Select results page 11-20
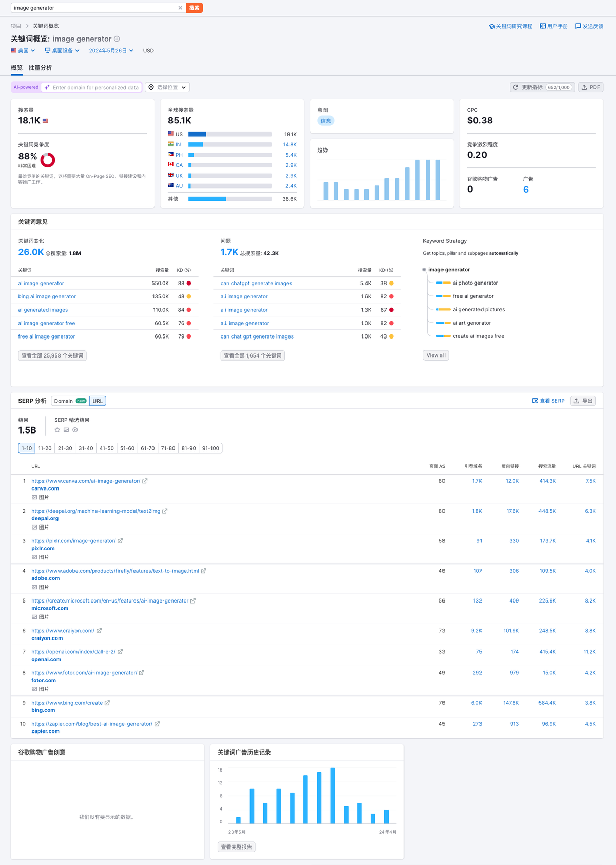This screenshot has width=616, height=865. click(x=45, y=448)
